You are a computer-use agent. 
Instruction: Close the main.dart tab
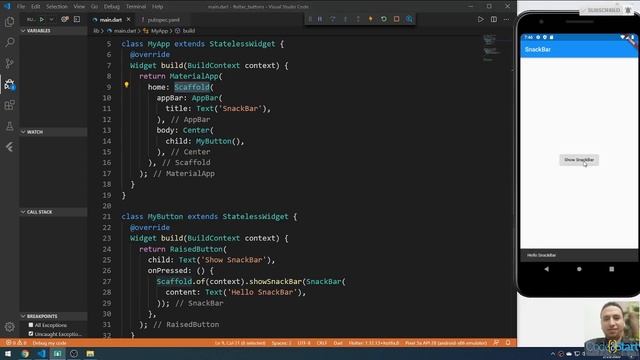point(129,19)
